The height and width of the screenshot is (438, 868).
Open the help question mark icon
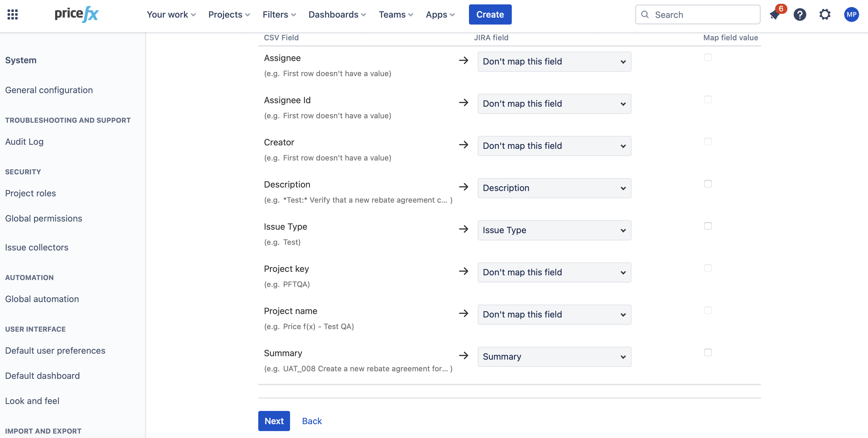[x=800, y=14]
